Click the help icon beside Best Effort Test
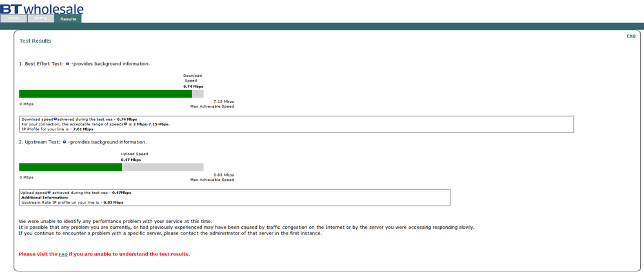644x276 pixels. click(x=67, y=64)
